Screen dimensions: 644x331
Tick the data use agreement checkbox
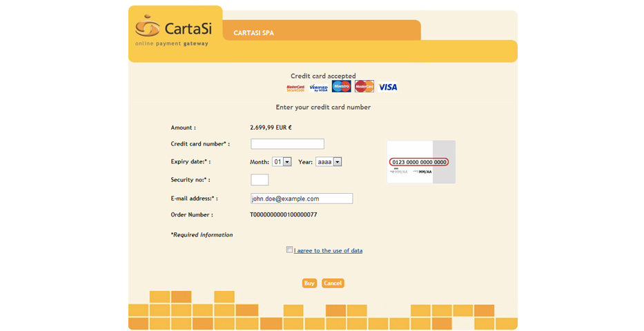290,250
